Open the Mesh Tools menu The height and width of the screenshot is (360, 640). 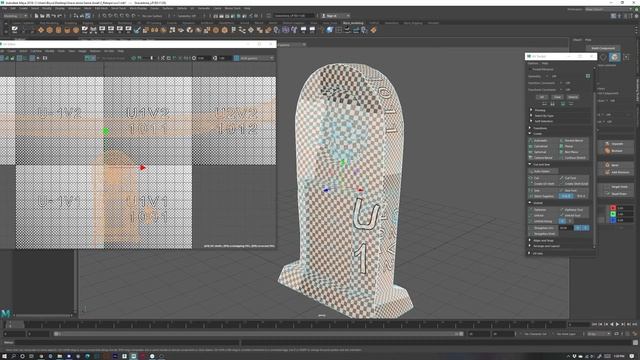coord(119,9)
